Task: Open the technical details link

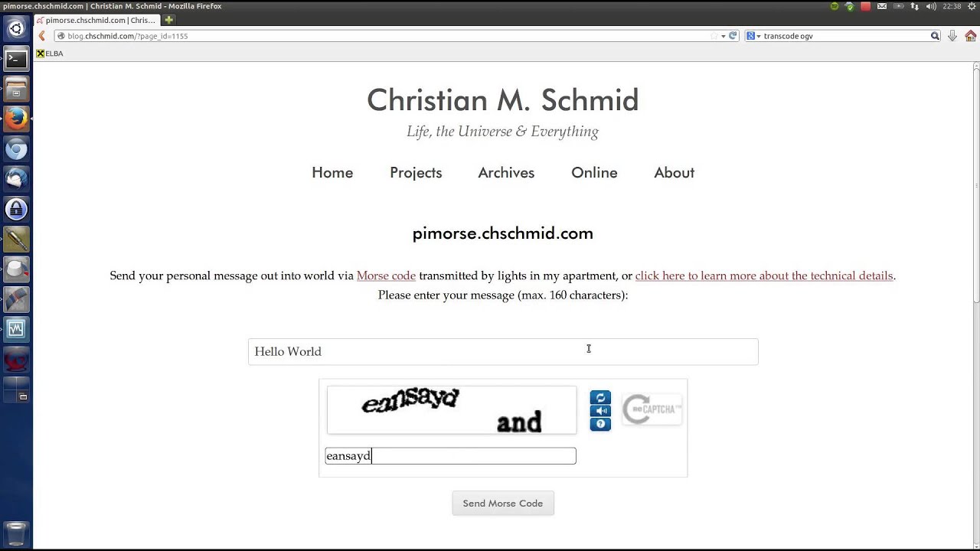Action: click(764, 275)
